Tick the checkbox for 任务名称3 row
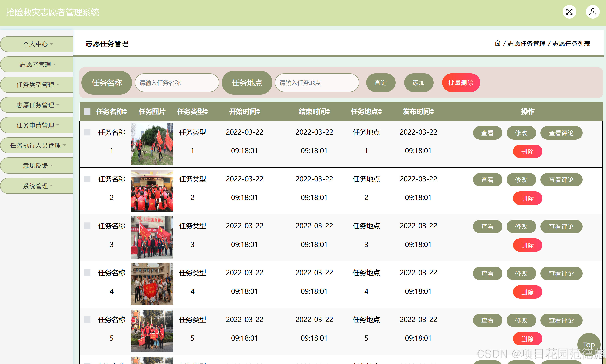 pyautogui.click(x=87, y=226)
